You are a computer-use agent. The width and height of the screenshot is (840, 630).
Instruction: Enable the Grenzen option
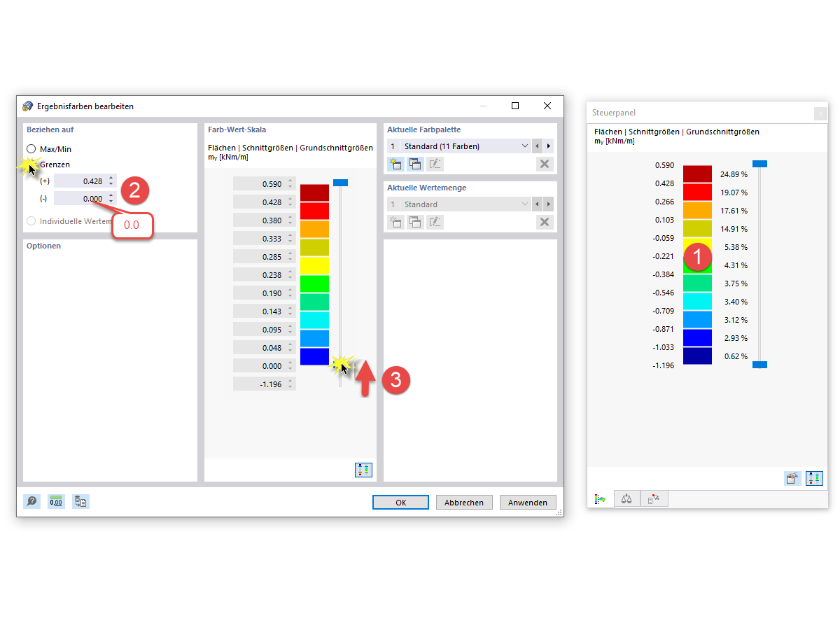[29, 164]
